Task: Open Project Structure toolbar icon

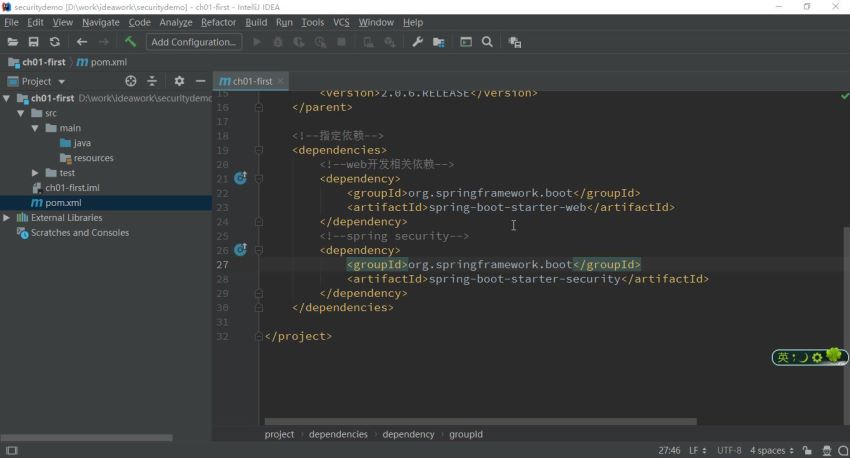Action: 439,42
